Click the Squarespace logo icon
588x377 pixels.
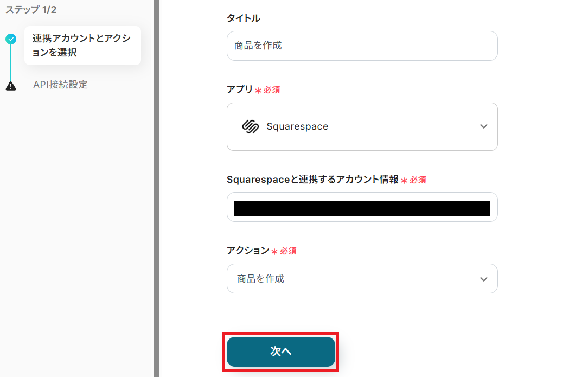[250, 126]
